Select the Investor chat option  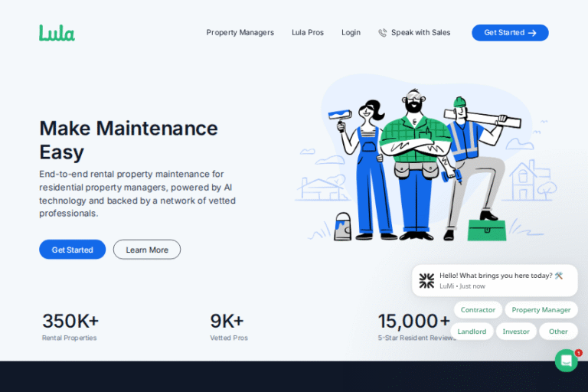pyautogui.click(x=515, y=332)
